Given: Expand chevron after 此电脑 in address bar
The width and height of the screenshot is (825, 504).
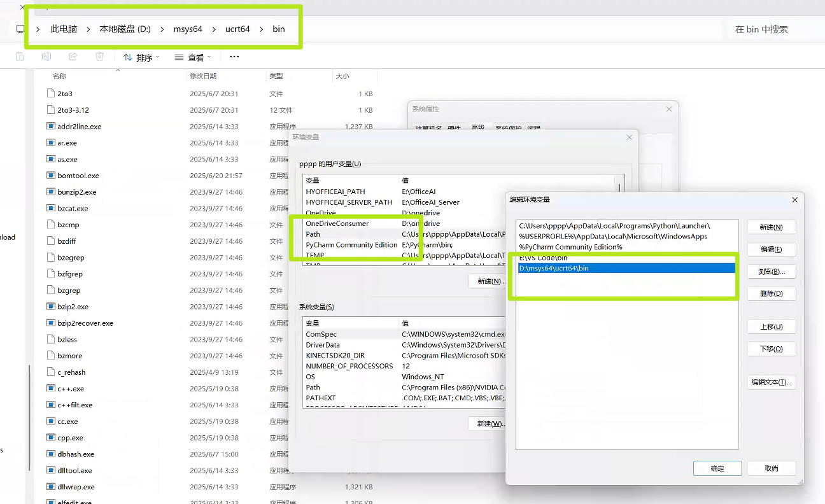Looking at the screenshot, I should point(88,29).
